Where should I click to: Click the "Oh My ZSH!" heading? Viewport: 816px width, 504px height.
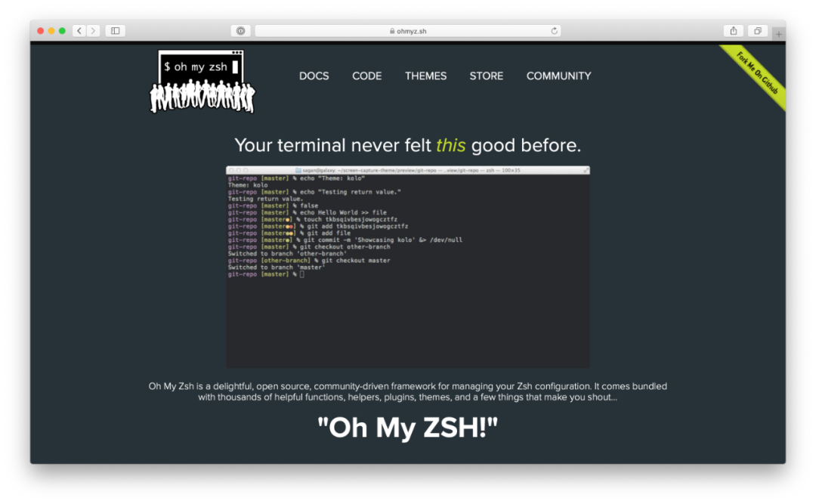tap(407, 428)
